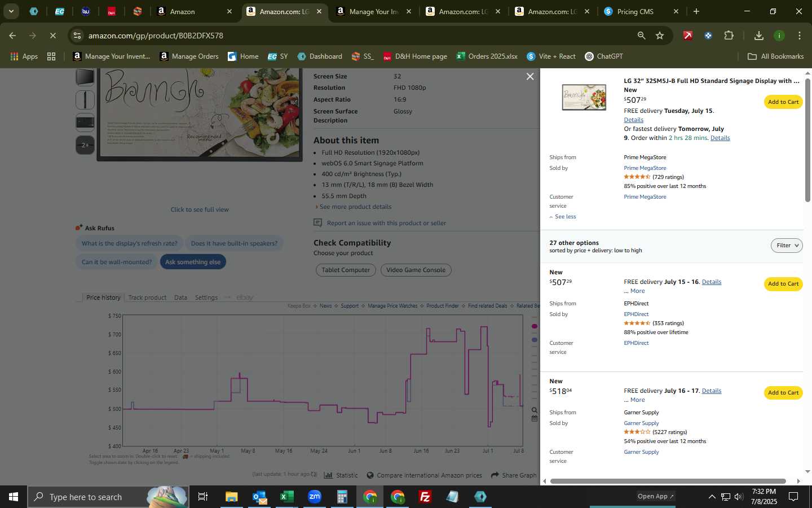Click the LG display image in offers panel
Image resolution: width=812 pixels, height=508 pixels.
(x=584, y=97)
